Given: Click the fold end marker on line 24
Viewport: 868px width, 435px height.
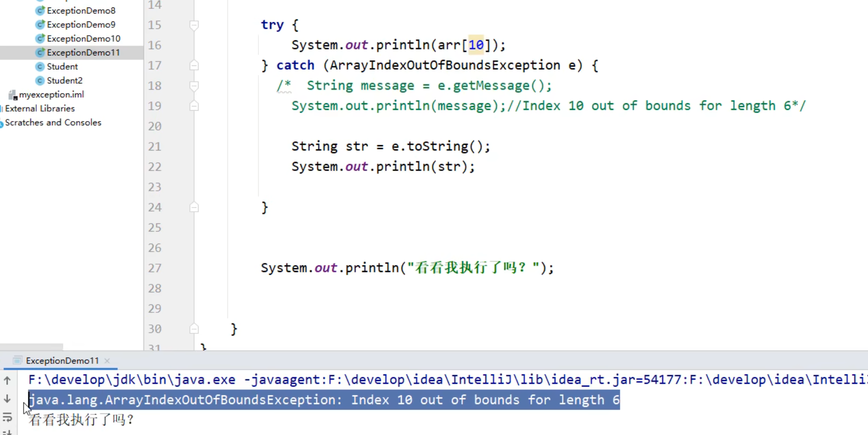Looking at the screenshot, I should tap(194, 208).
